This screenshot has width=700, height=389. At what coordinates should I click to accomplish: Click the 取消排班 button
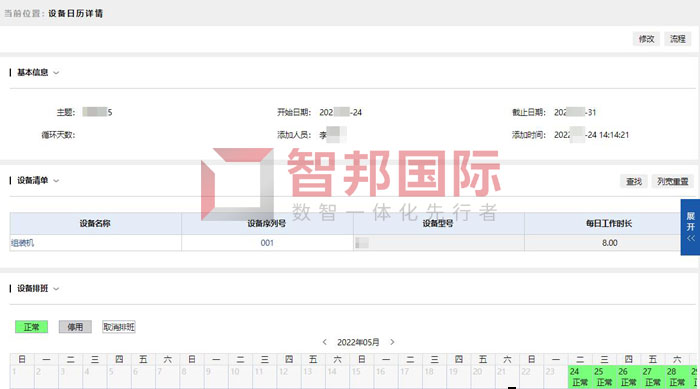pos(119,327)
